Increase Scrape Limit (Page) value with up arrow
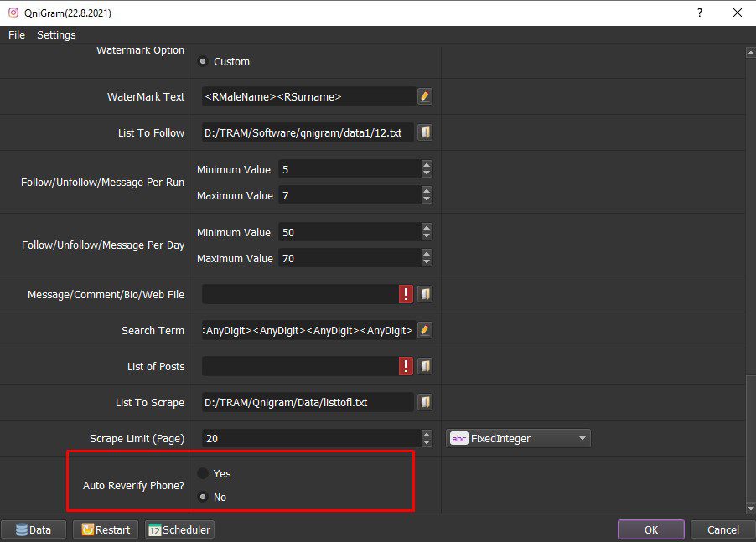Viewport: 756px width, 542px height. [427, 434]
